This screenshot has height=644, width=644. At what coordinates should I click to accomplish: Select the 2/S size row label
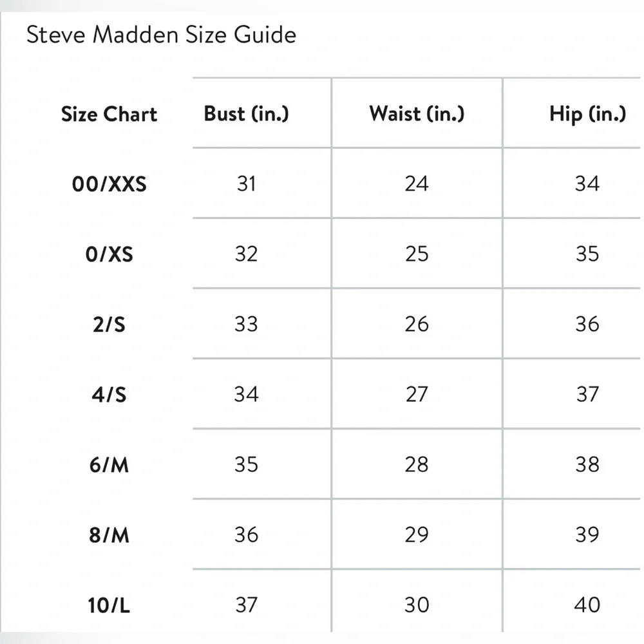109,325
